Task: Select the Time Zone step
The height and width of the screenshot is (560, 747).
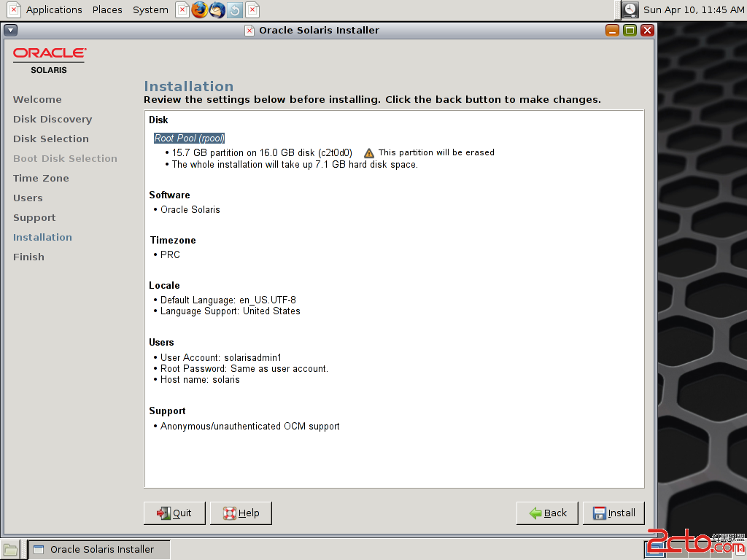Action: point(41,178)
